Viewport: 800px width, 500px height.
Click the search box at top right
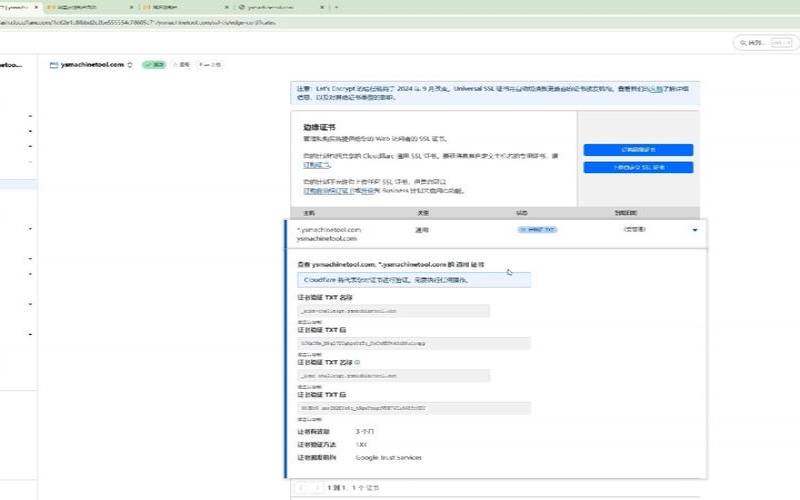coord(761,43)
